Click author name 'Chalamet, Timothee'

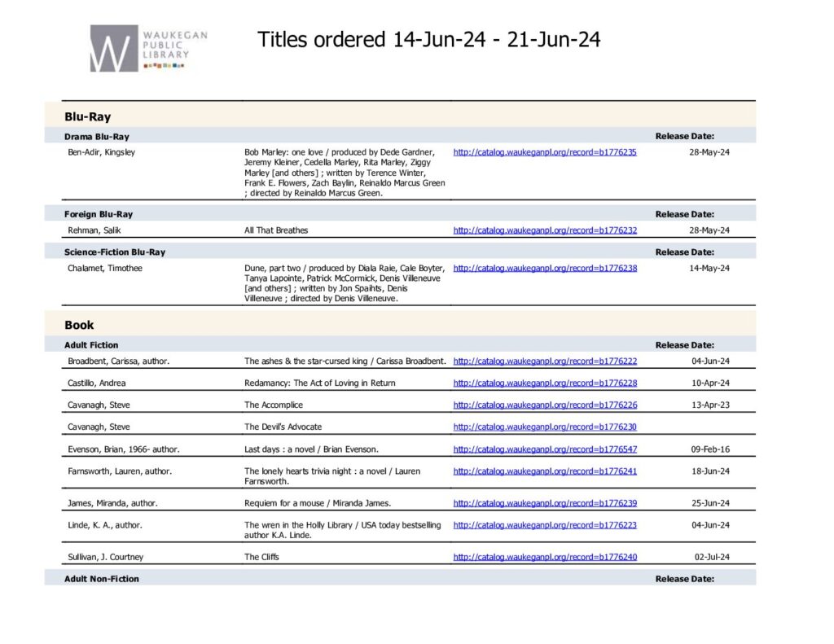click(x=105, y=268)
